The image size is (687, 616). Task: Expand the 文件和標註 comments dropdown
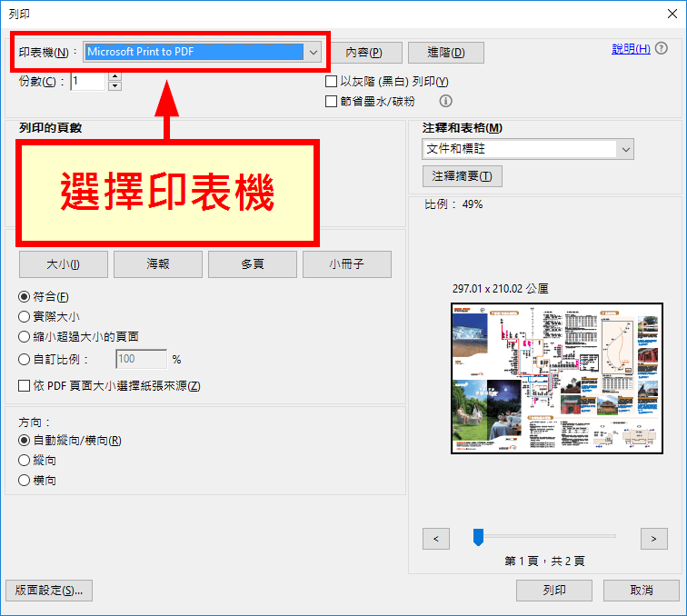click(x=528, y=149)
